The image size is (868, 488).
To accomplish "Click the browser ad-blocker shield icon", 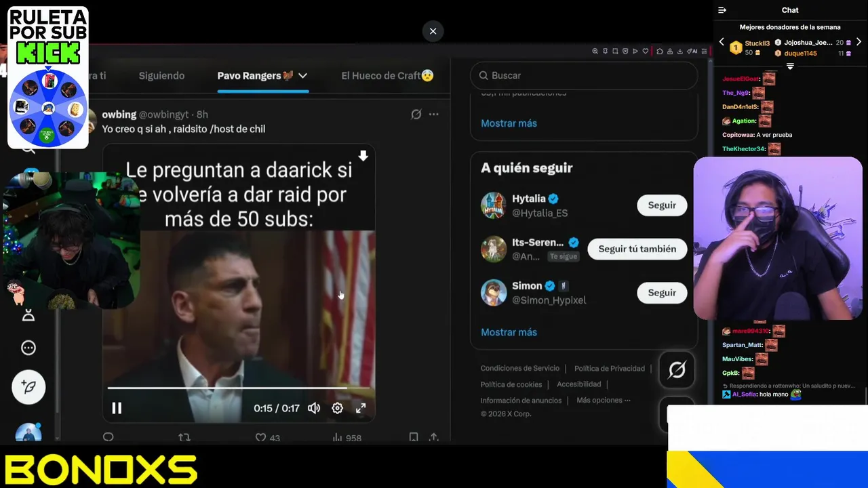I will pos(625,51).
